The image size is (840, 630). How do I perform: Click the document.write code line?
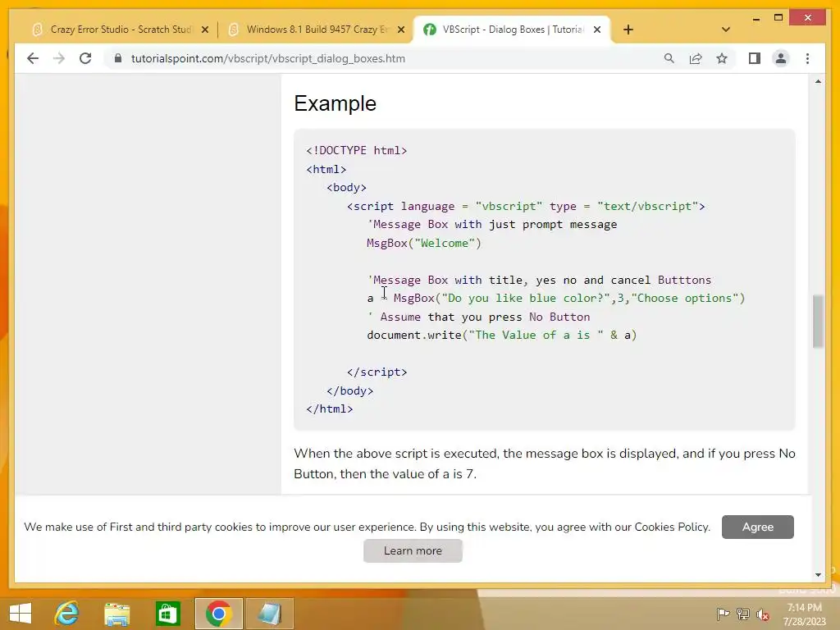point(501,336)
